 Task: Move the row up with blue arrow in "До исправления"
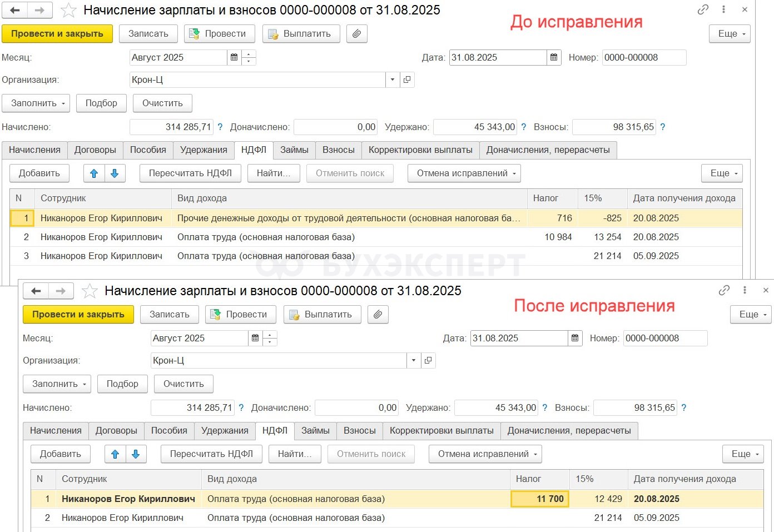pos(94,173)
